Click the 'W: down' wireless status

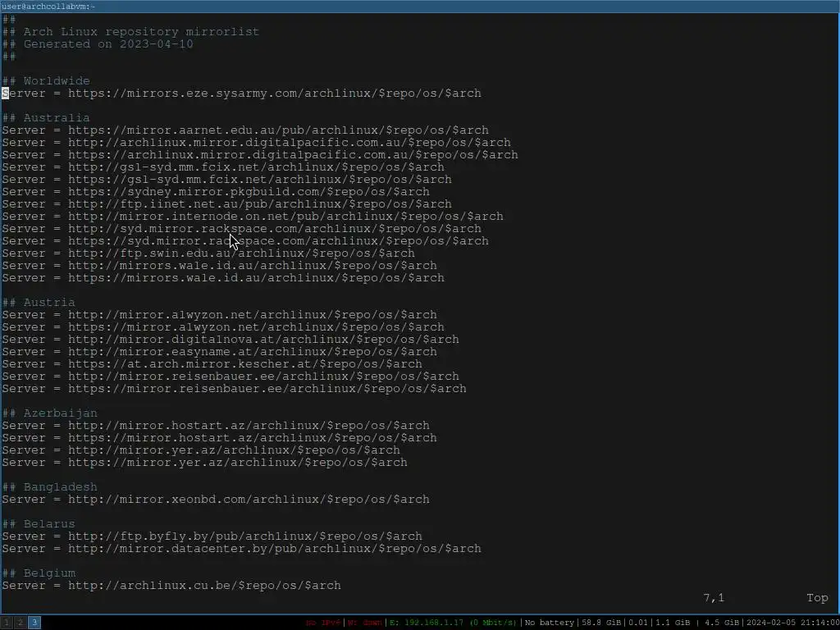coord(365,623)
